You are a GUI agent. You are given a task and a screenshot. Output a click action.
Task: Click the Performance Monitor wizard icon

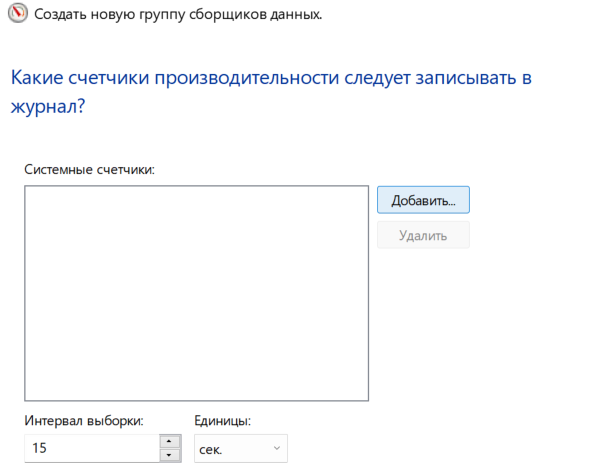point(18,13)
